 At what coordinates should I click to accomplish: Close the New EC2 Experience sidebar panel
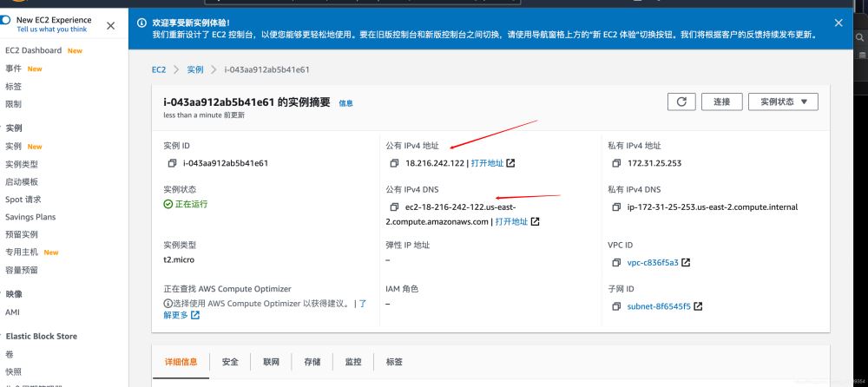[110, 26]
